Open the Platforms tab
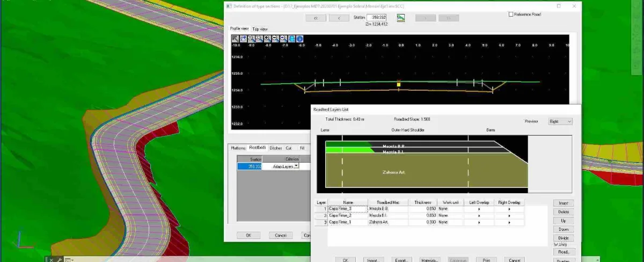 [238, 148]
